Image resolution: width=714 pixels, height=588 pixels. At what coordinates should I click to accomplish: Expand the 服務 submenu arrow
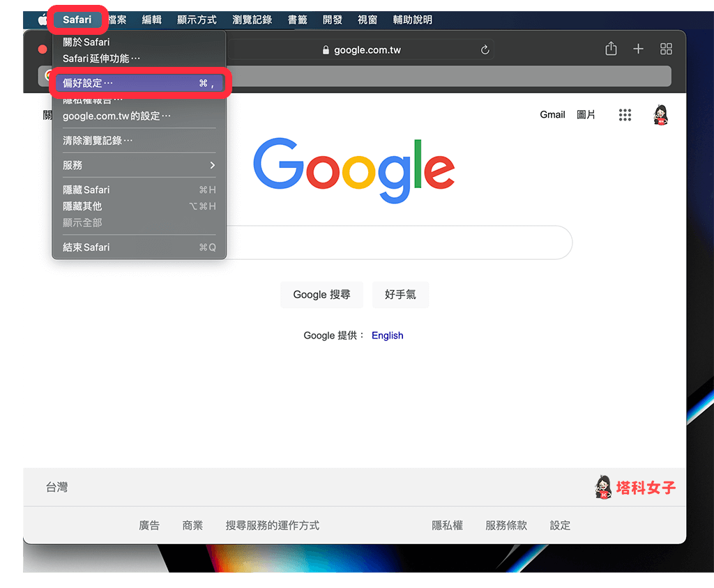point(212,165)
